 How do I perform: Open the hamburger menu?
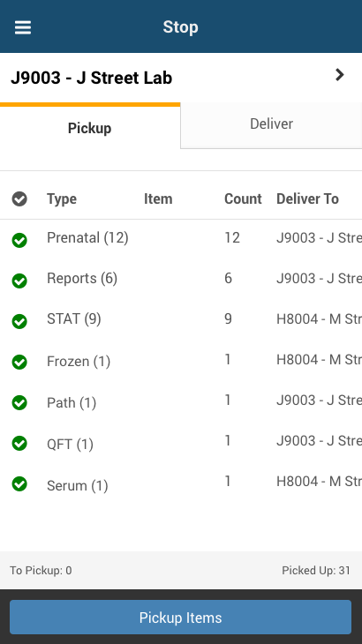pyautogui.click(x=23, y=27)
